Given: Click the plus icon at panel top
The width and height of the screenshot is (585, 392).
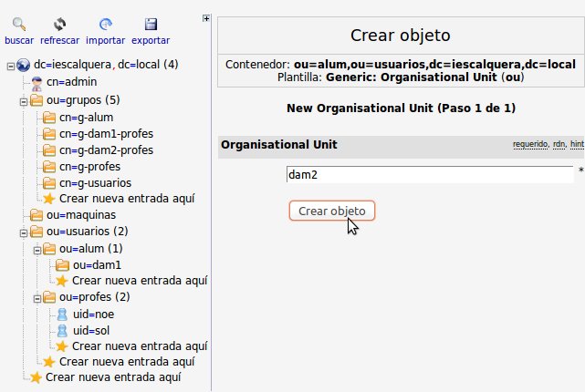Looking at the screenshot, I should pyautogui.click(x=206, y=18).
